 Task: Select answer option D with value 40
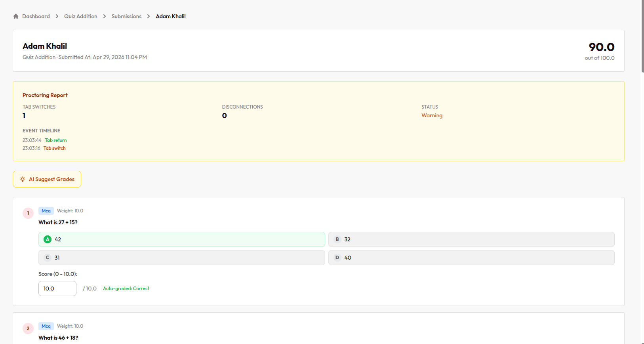(471, 258)
